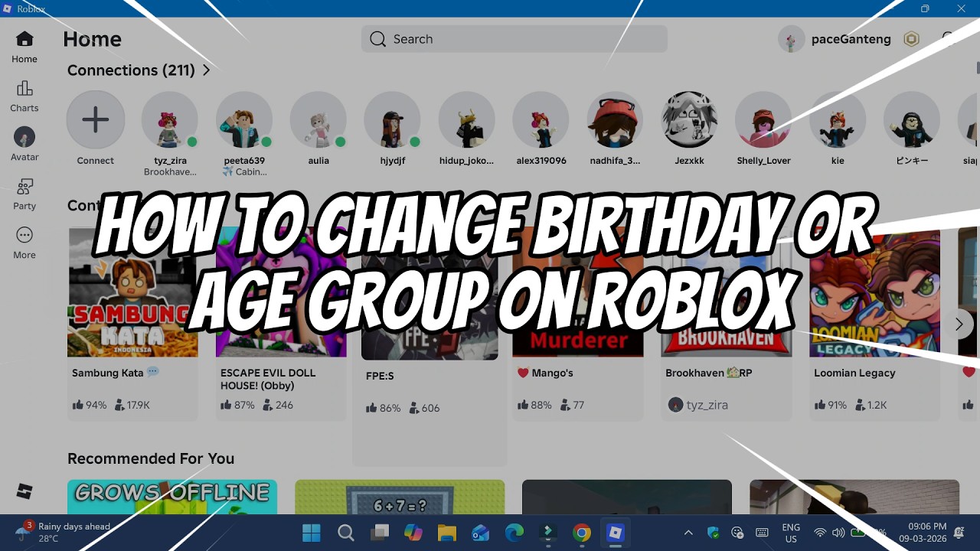980x551 pixels.
Task: Open the Loomian Legacy game thumbnail
Action: [x=875, y=292]
